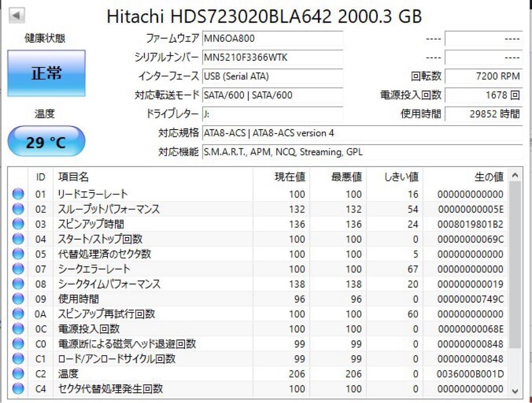Select raw value 00000000068E
Screen dimensions: 532x403
(470, 329)
